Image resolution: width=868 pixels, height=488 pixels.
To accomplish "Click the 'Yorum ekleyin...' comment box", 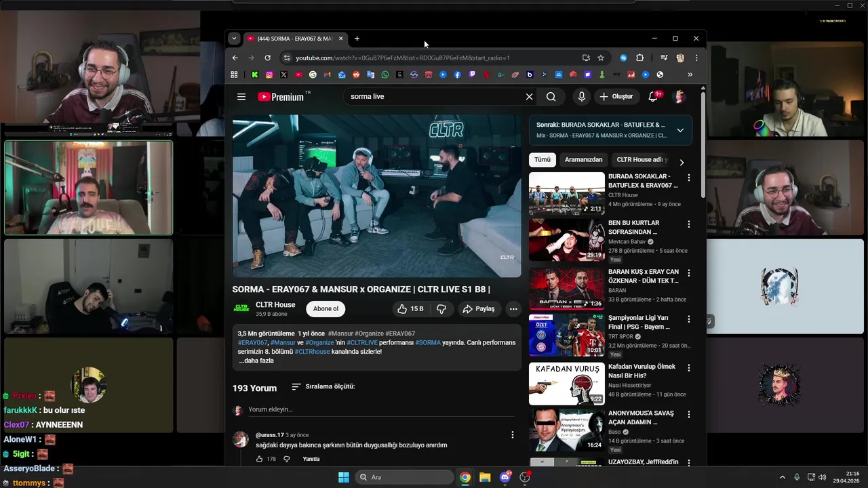I will click(381, 409).
